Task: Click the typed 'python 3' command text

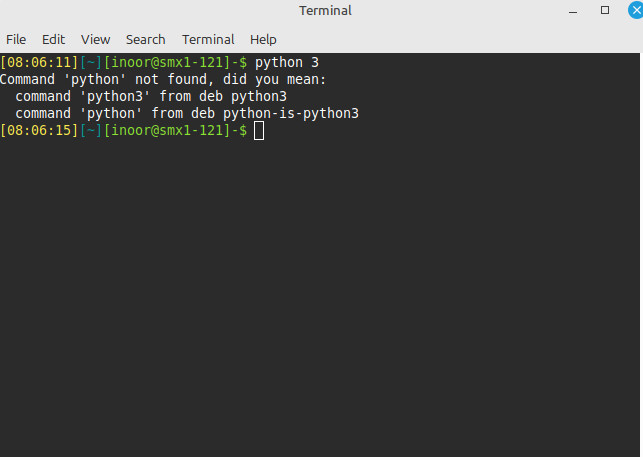Action: (x=287, y=63)
